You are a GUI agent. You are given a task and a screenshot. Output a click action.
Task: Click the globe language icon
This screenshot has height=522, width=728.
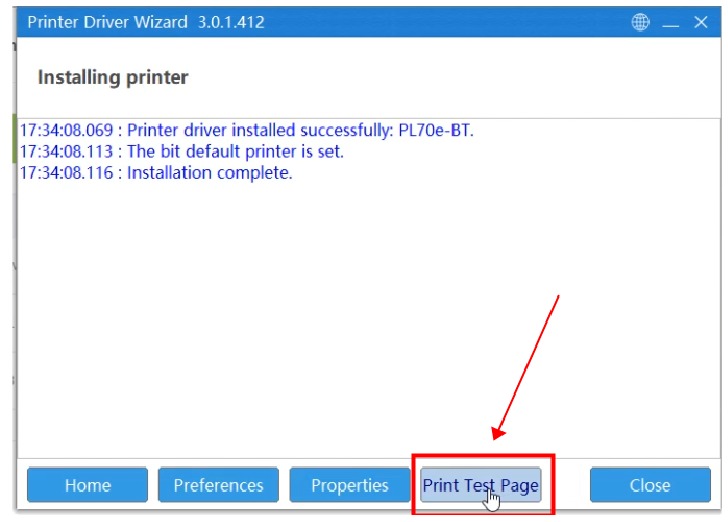641,22
